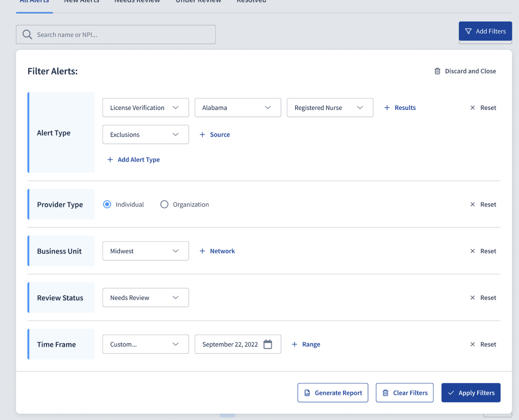This screenshot has width=519, height=420.
Task: Open the Midwest business unit dropdown
Action: pyautogui.click(x=146, y=251)
